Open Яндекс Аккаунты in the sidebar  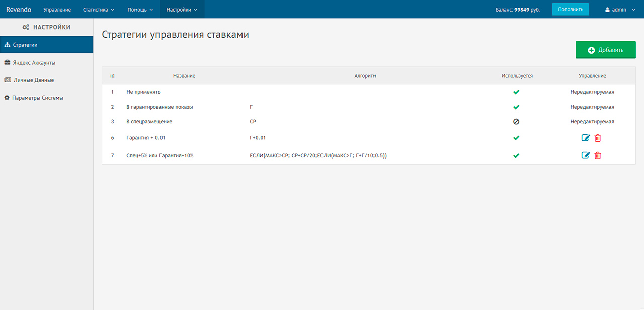tap(46, 63)
